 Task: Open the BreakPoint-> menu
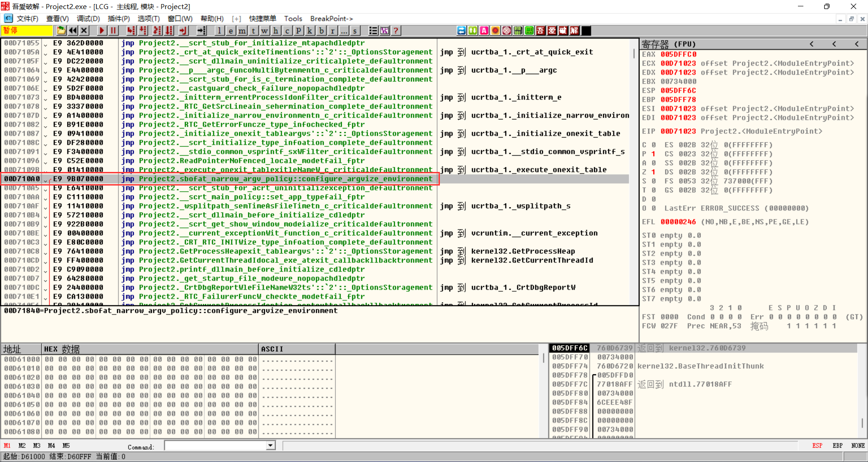tap(331, 19)
